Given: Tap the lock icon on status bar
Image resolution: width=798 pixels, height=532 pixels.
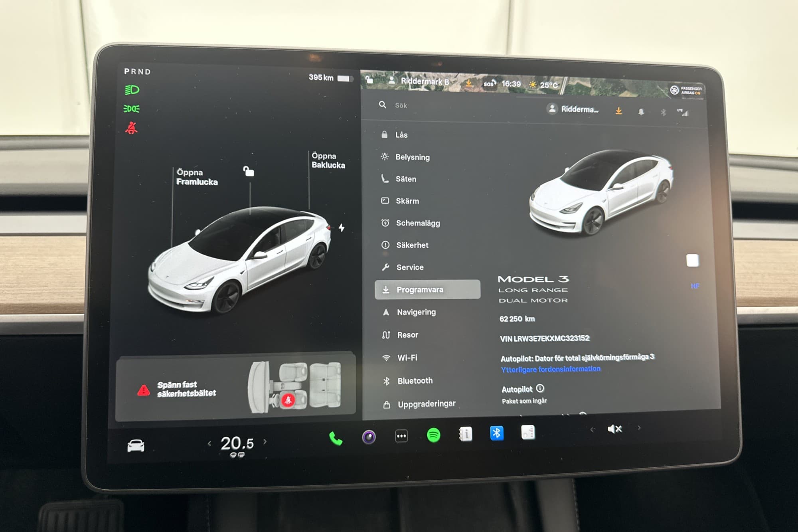Looking at the screenshot, I should pyautogui.click(x=369, y=80).
